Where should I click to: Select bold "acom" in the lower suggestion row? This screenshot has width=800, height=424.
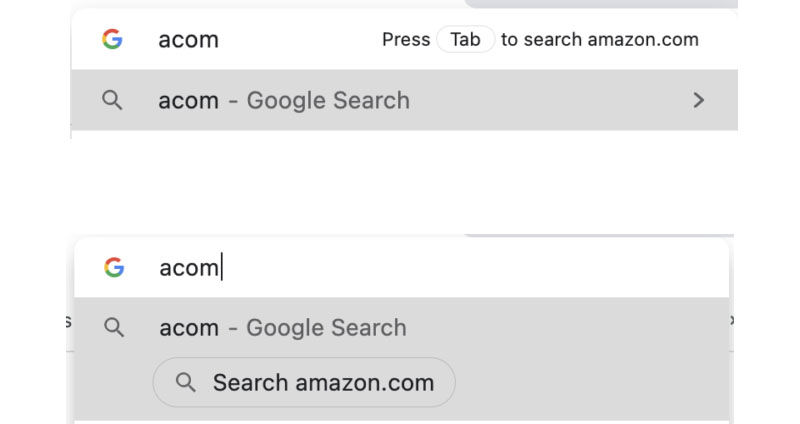pyautogui.click(x=189, y=327)
